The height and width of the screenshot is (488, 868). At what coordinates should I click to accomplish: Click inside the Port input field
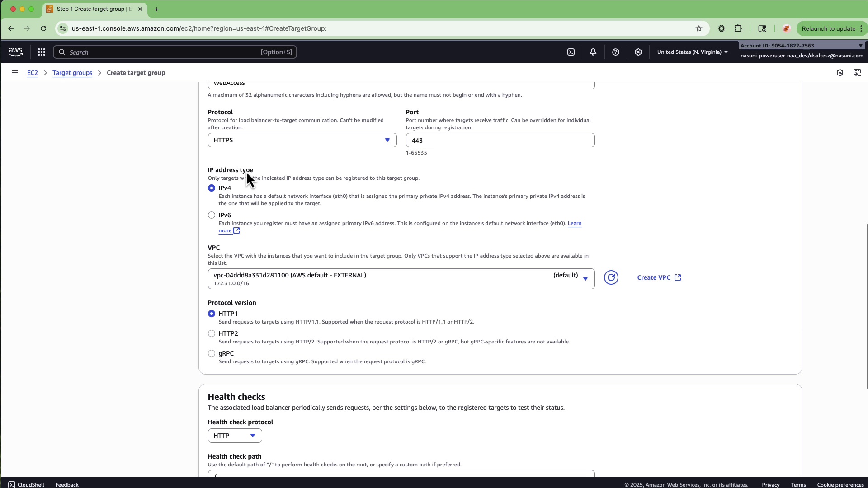pos(500,140)
